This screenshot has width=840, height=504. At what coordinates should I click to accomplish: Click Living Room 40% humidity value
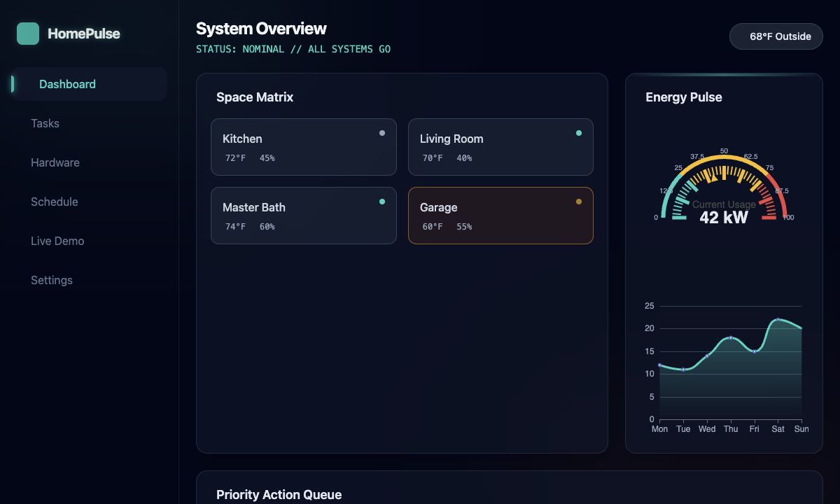click(464, 158)
